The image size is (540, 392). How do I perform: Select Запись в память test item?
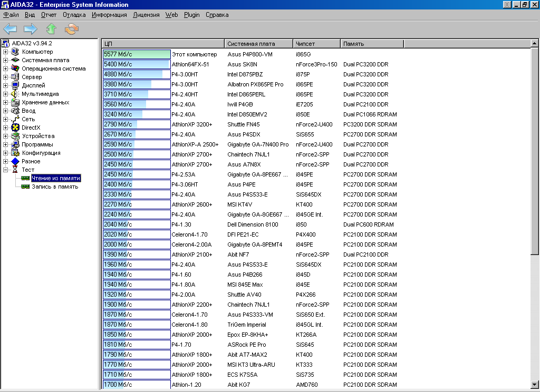(x=55, y=187)
